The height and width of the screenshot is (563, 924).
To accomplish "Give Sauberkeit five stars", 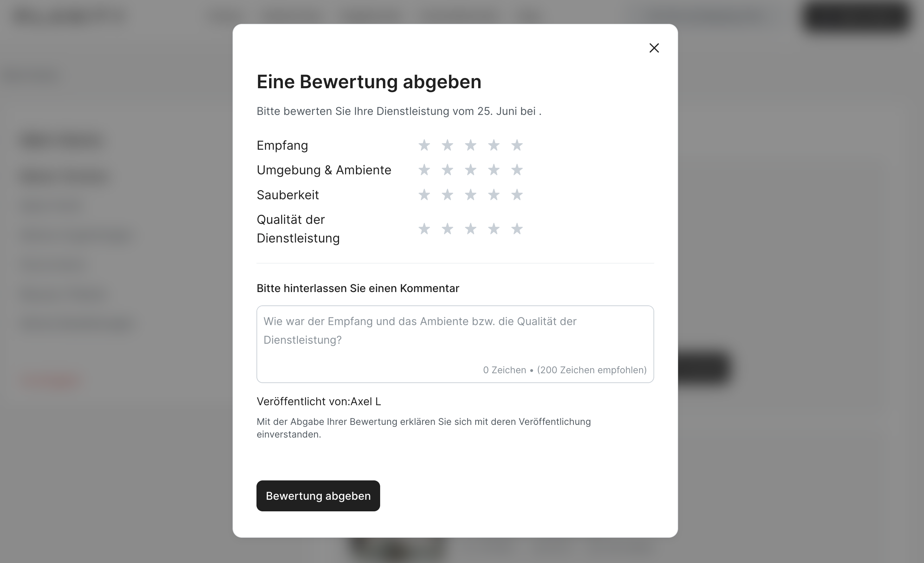I will click(517, 195).
